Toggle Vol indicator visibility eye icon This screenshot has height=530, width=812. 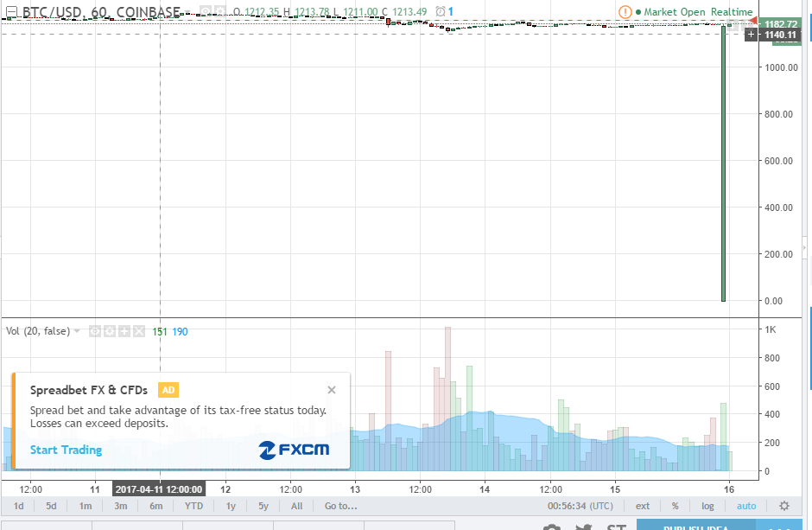click(x=95, y=331)
